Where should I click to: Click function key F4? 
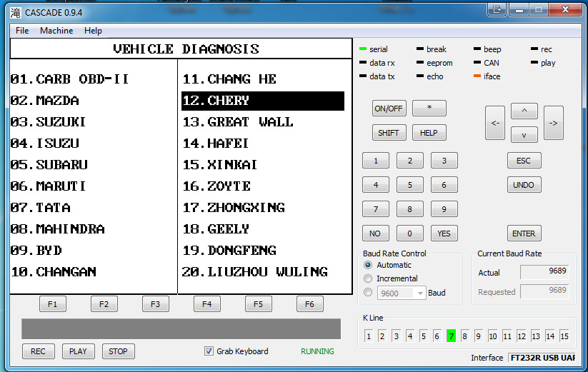click(207, 304)
